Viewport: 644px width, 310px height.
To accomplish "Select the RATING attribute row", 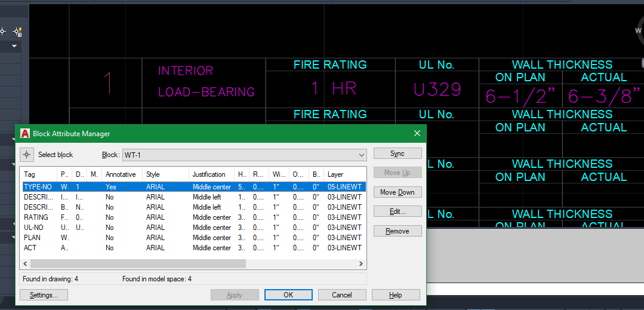I will [x=194, y=217].
